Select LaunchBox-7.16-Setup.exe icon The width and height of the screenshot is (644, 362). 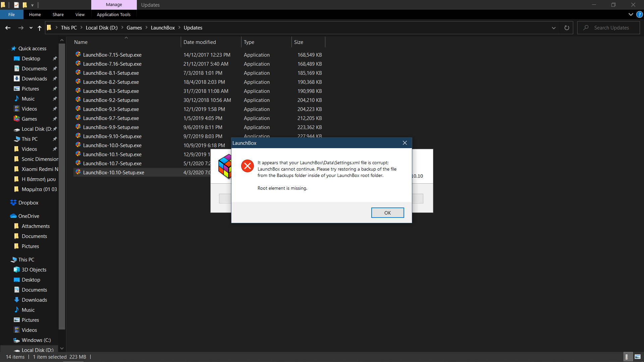(x=78, y=63)
